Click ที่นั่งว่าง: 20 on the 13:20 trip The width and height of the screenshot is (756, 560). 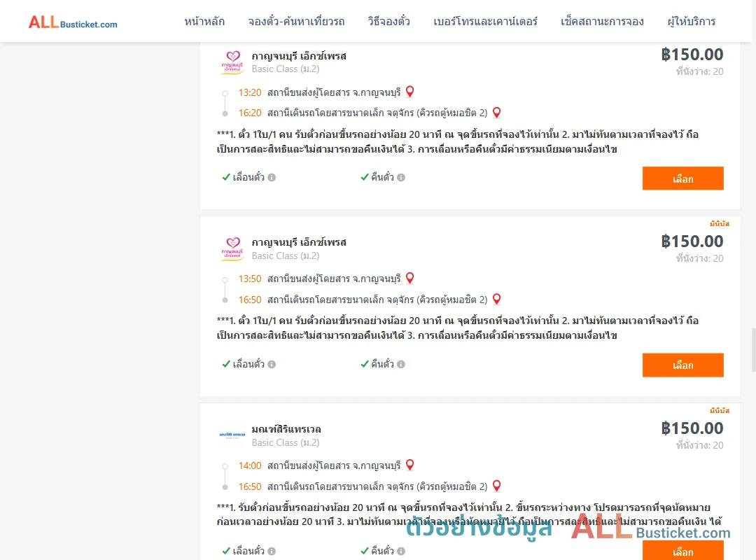coord(699,71)
